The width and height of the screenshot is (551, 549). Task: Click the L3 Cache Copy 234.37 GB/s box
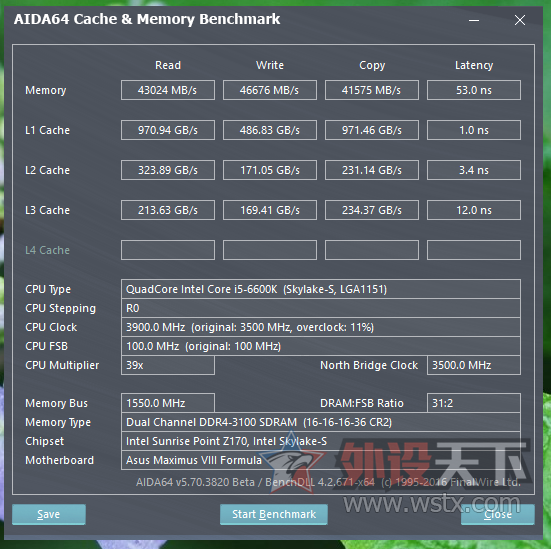pos(372,210)
